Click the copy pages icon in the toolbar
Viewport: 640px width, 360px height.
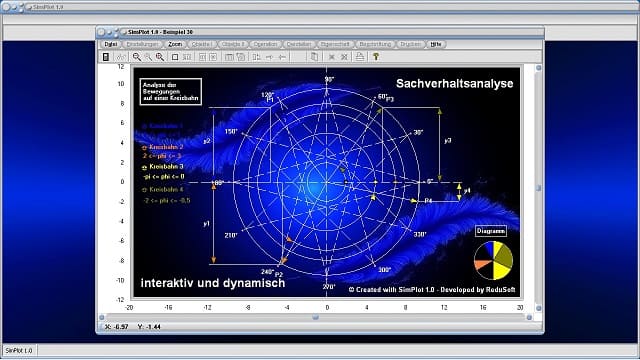pos(314,57)
